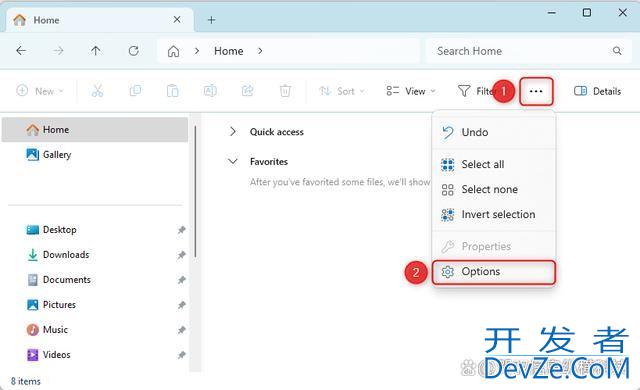Click the Filter button

[476, 91]
